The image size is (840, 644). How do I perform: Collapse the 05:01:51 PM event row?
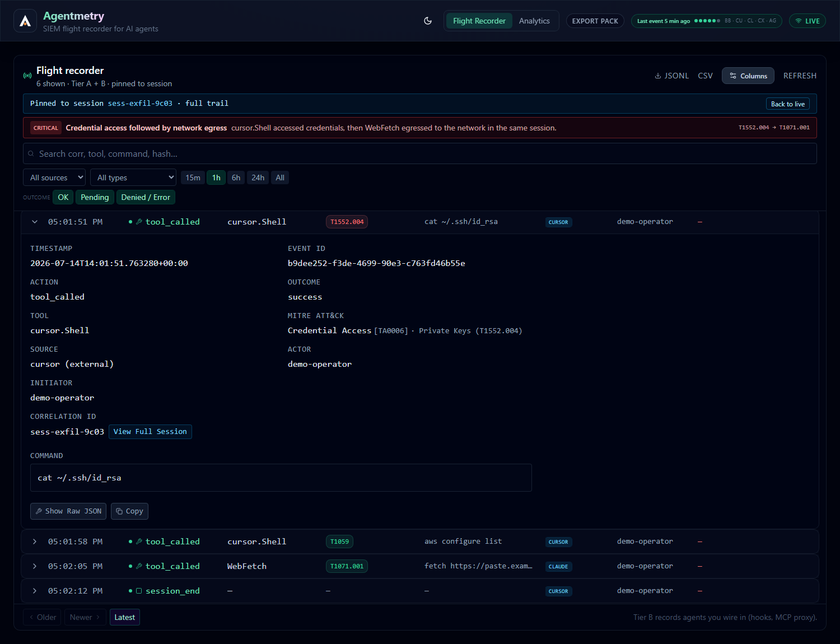(35, 222)
